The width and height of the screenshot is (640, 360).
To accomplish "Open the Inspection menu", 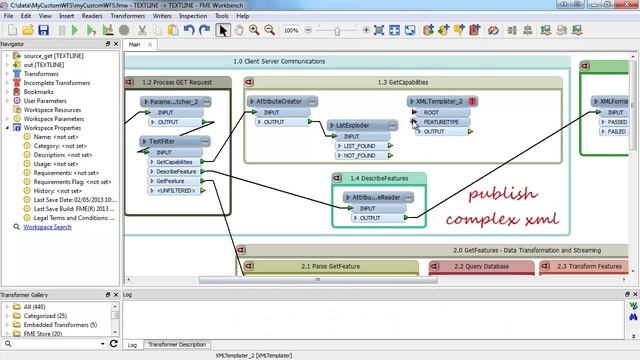I will click(193, 16).
